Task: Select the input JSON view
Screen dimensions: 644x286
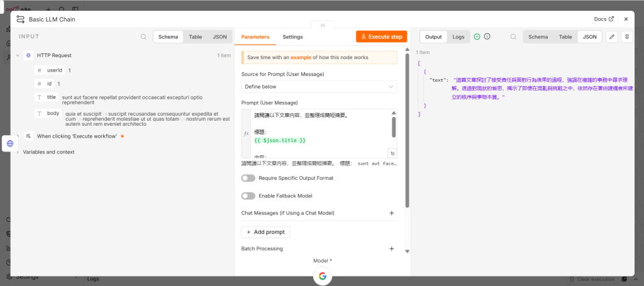Action: [219, 36]
